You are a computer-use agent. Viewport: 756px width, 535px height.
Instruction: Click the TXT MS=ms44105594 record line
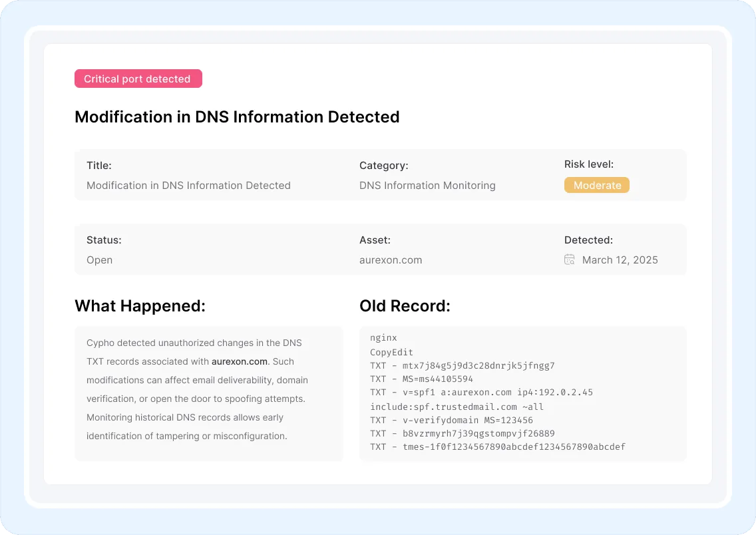pos(421,379)
